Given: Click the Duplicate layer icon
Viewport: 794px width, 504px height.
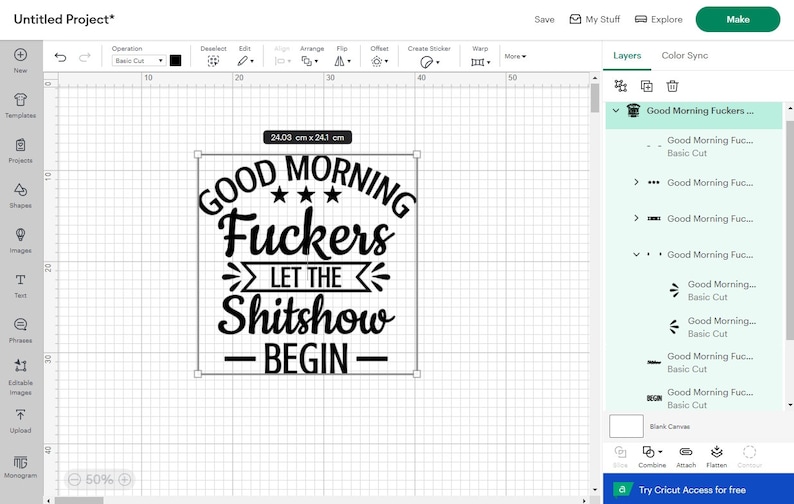Looking at the screenshot, I should (x=647, y=86).
